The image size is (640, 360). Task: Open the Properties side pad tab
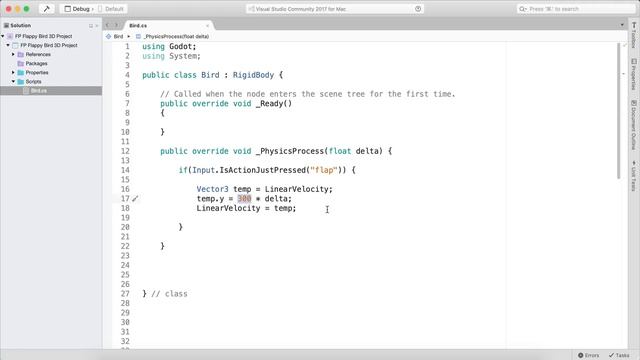pyautogui.click(x=633, y=74)
